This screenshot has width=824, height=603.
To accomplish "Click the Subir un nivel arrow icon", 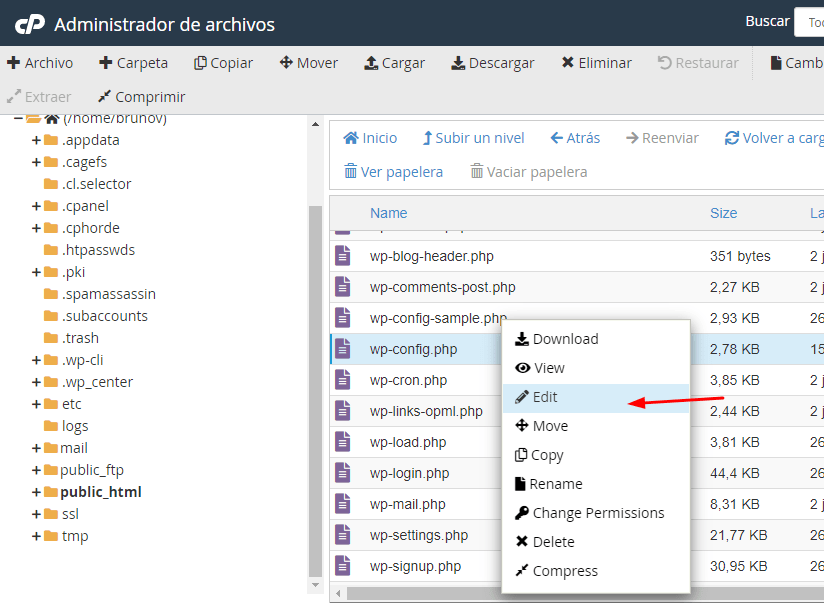I will click(427, 138).
